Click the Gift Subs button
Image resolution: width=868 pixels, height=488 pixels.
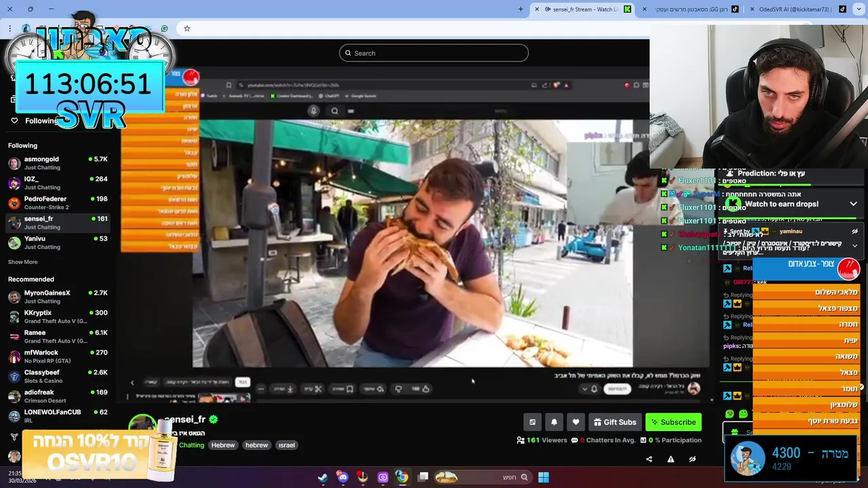tap(615, 422)
